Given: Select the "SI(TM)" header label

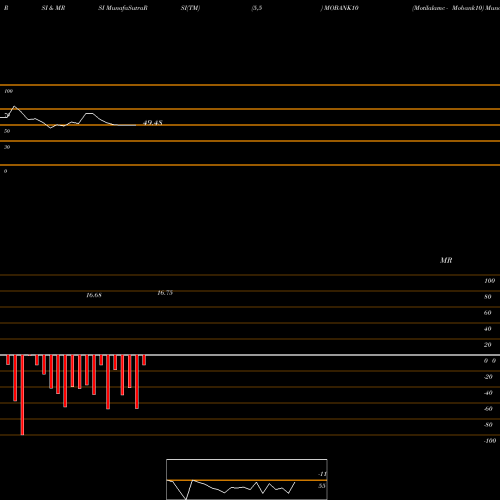Looking at the screenshot, I should click(190, 8).
